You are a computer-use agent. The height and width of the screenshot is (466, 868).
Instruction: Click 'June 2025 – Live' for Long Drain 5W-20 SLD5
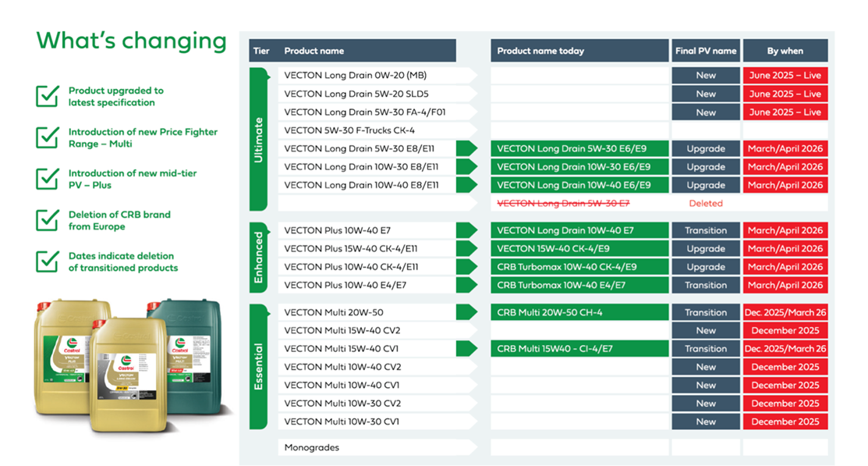785,94
